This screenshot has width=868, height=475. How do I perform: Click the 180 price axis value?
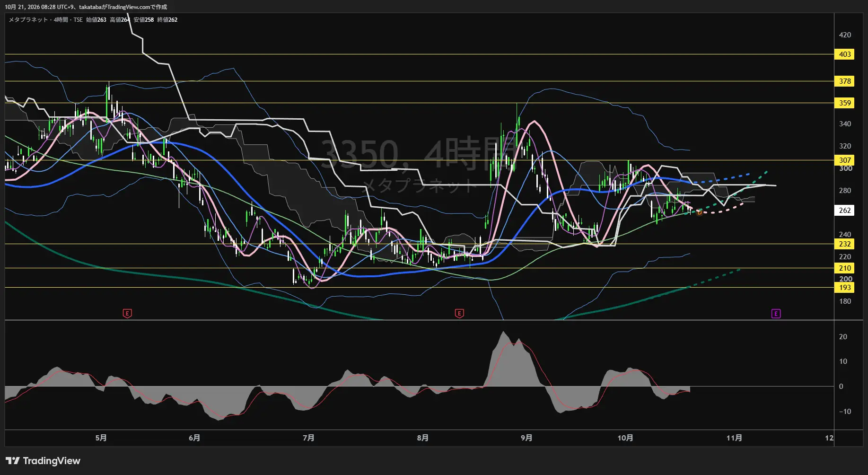point(845,301)
